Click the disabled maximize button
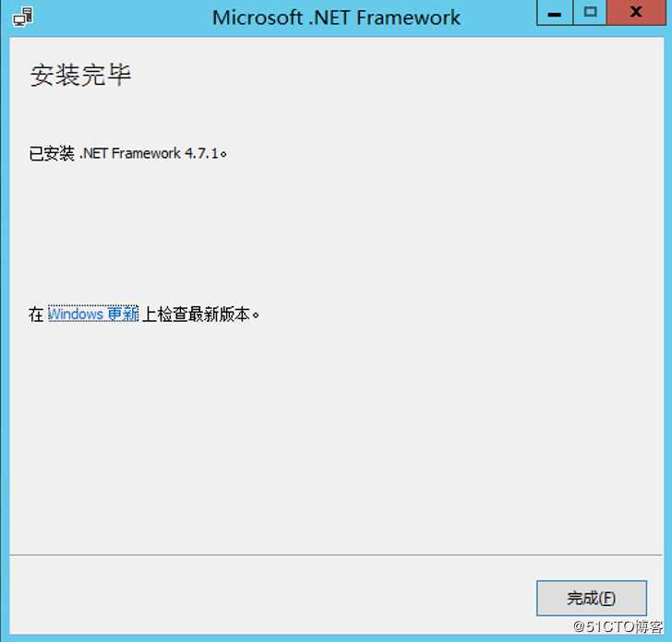The image size is (672, 642). point(590,12)
